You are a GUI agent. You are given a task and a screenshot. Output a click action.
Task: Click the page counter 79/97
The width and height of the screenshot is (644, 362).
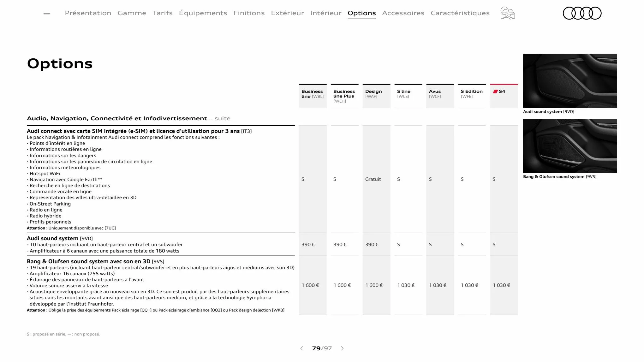322,348
